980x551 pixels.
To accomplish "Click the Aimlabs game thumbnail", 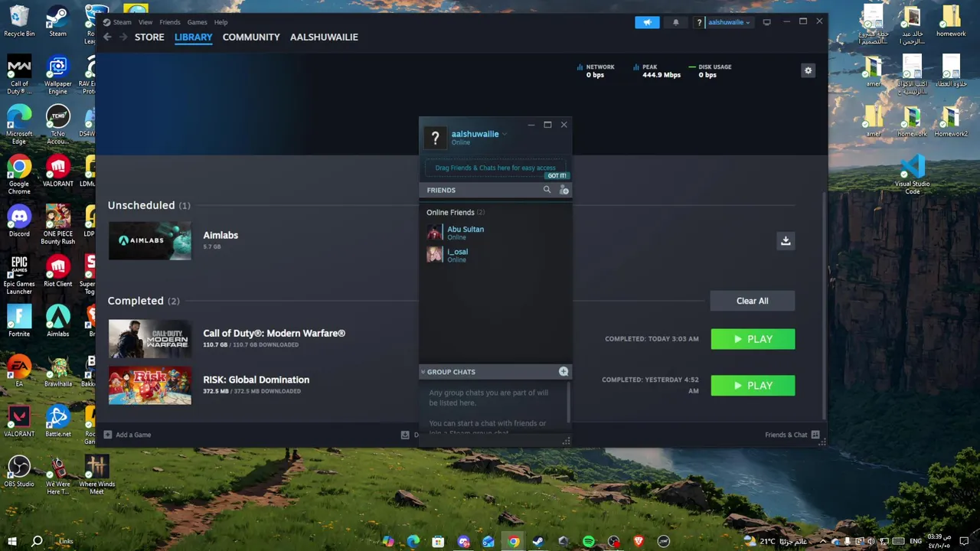I will pos(150,240).
